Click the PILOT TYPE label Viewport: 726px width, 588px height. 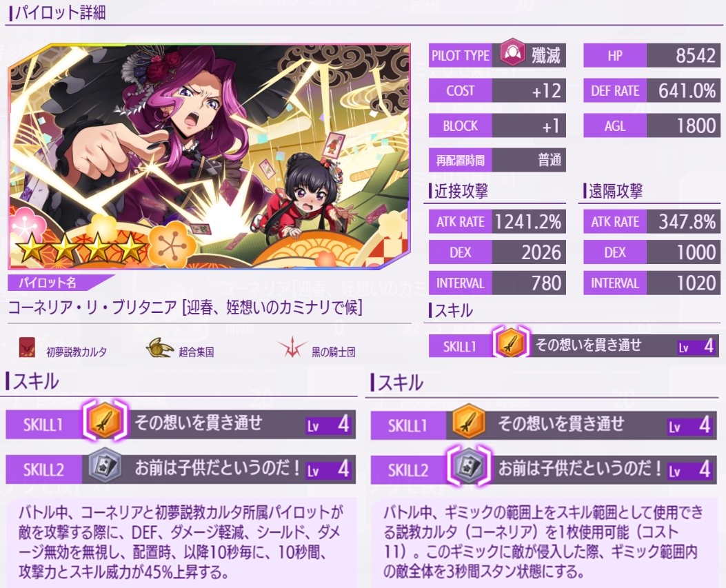click(461, 56)
